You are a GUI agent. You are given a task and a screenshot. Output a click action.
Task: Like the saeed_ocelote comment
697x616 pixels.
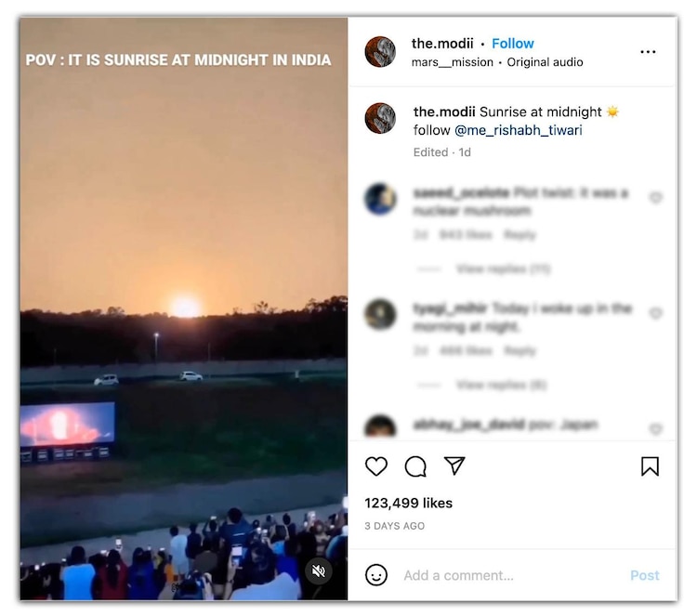[x=656, y=198]
